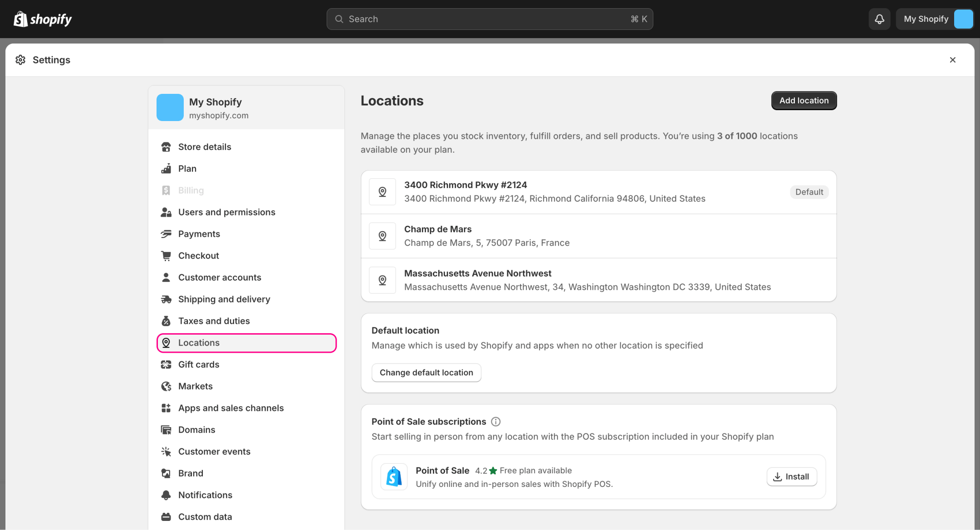Click Change default location button
Image resolution: width=980 pixels, height=530 pixels.
tap(426, 373)
